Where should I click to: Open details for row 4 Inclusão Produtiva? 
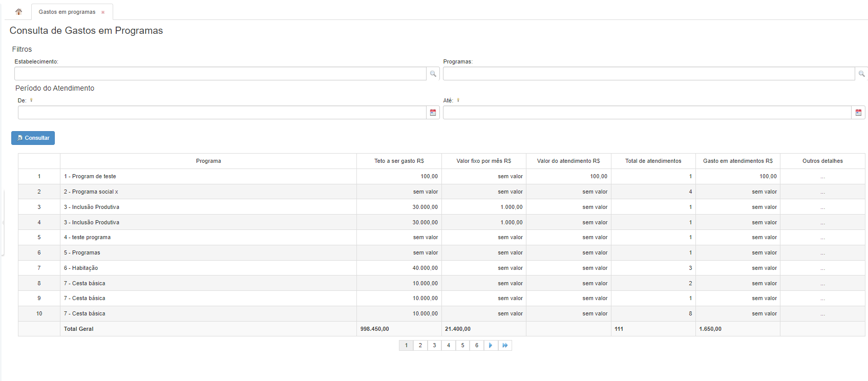pyautogui.click(x=823, y=223)
